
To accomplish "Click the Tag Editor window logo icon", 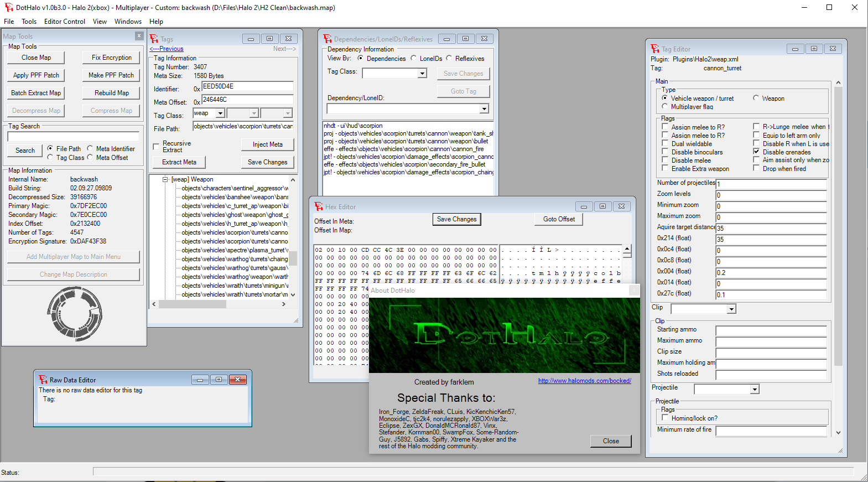I will click(655, 49).
